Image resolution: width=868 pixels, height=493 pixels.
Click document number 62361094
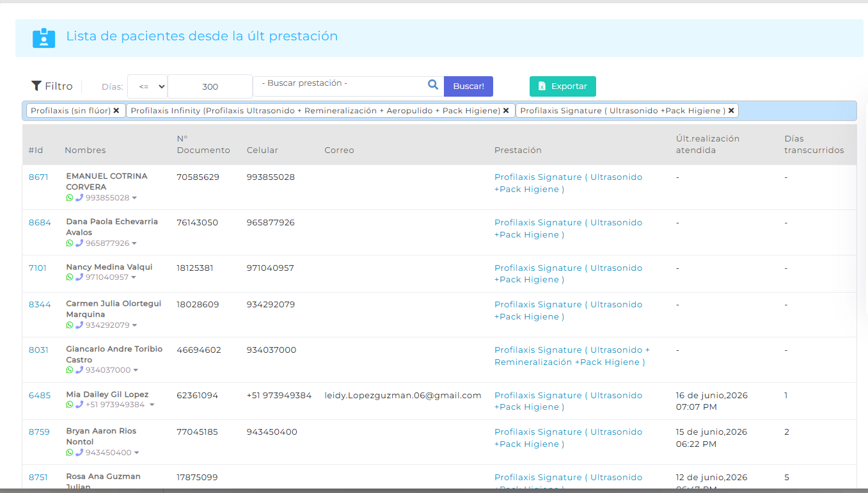pos(198,396)
